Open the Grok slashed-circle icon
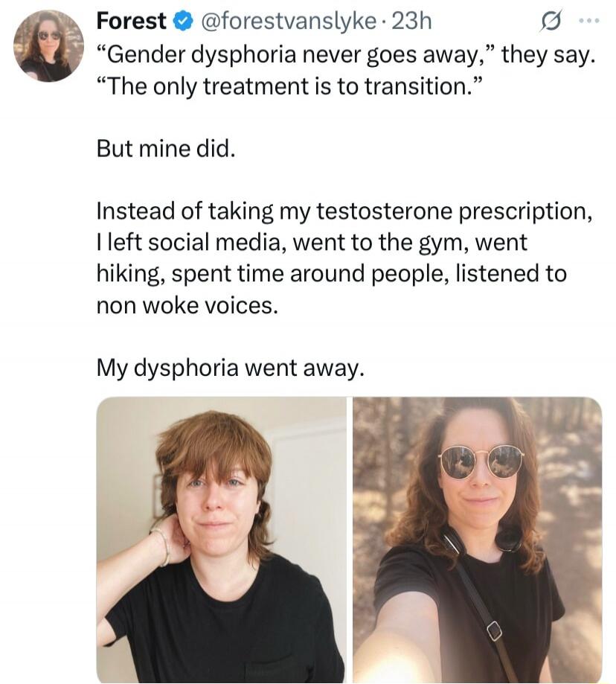616x684 pixels. coord(551,21)
